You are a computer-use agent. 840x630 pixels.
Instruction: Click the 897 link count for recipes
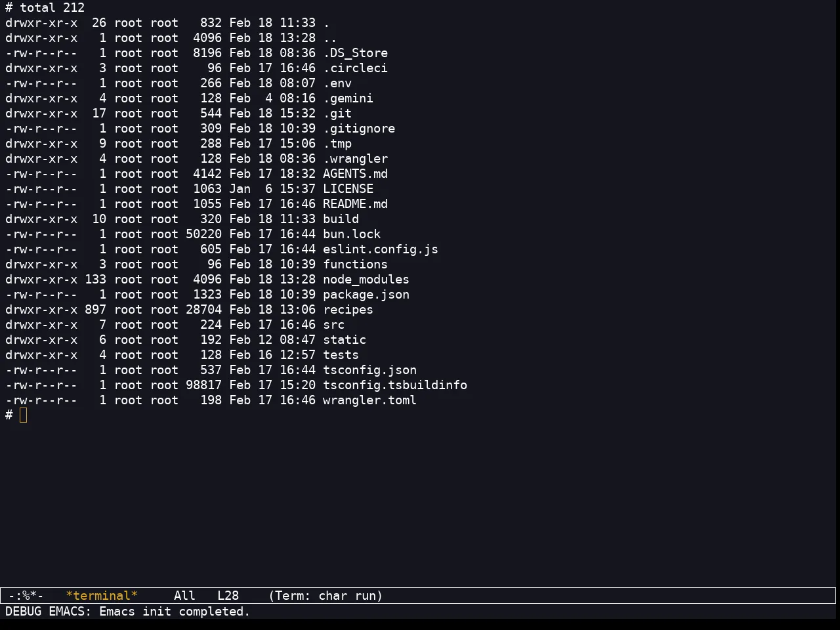95,310
